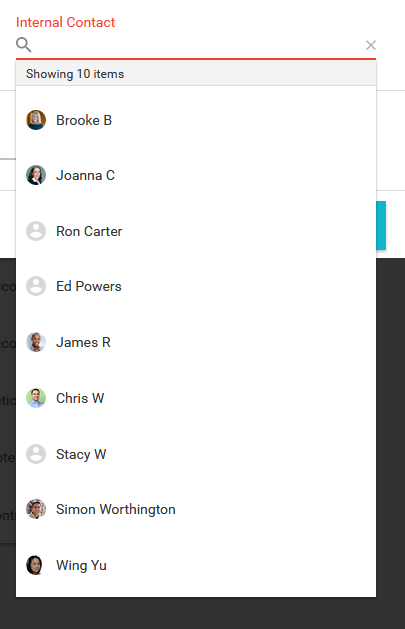Clear the Internal Contact search field
The height and width of the screenshot is (629, 405).
[371, 45]
